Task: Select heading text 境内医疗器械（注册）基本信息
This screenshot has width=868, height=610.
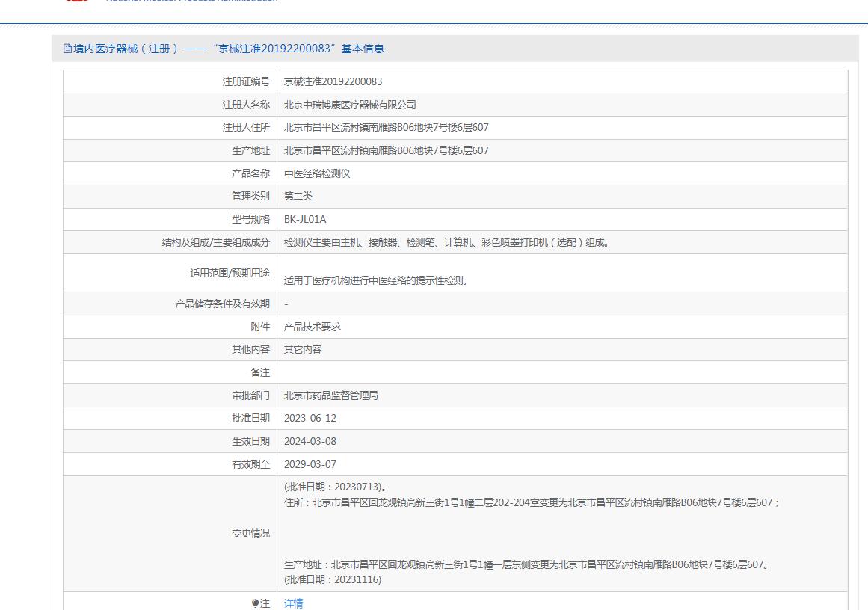Action: point(229,49)
